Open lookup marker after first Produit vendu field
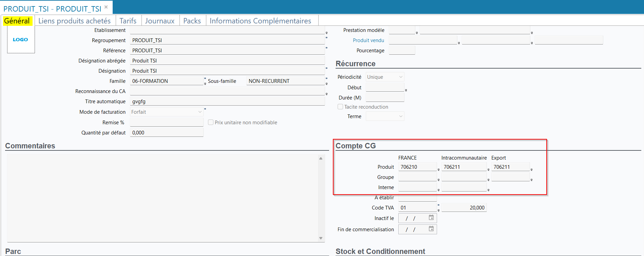Screen dimensions: 644x256 pos(459,43)
